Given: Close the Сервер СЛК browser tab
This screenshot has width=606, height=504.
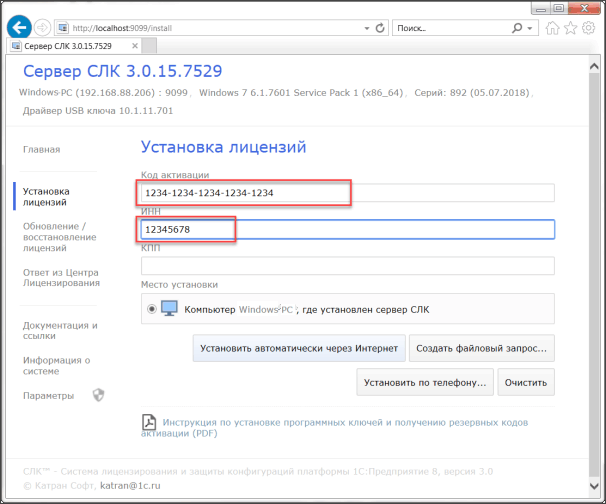Looking at the screenshot, I should (x=135, y=46).
